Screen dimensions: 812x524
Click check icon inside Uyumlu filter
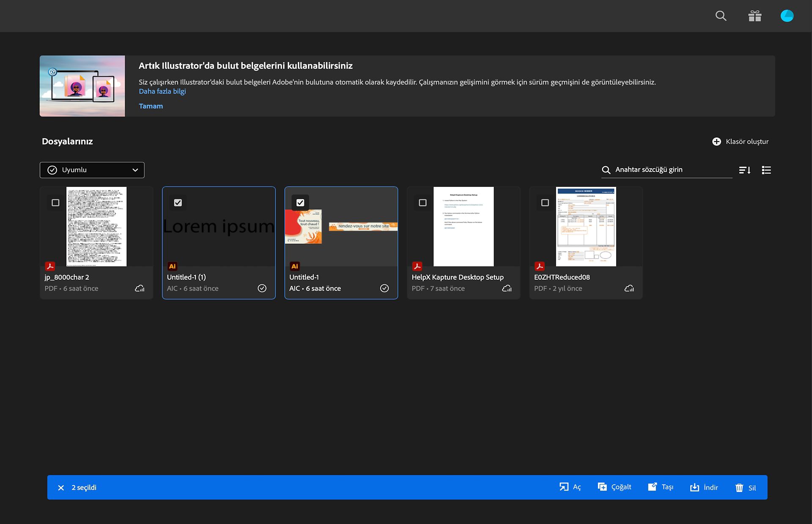pos(52,170)
